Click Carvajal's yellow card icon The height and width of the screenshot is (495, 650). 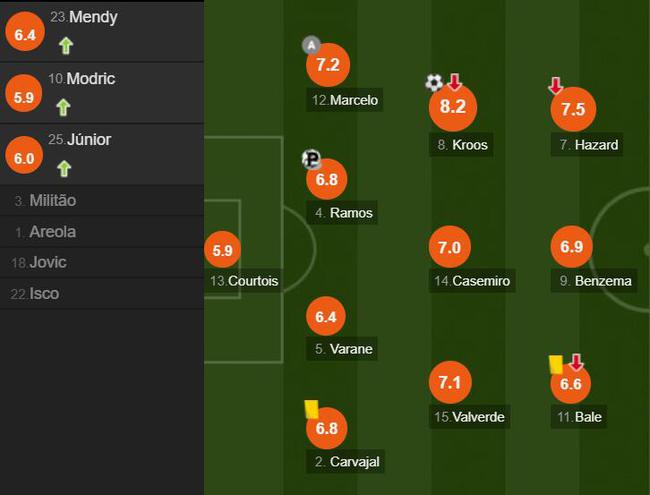pos(311,409)
